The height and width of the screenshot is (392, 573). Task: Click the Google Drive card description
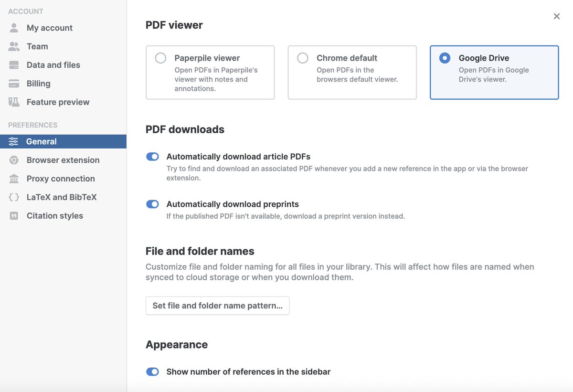pyautogui.click(x=494, y=74)
